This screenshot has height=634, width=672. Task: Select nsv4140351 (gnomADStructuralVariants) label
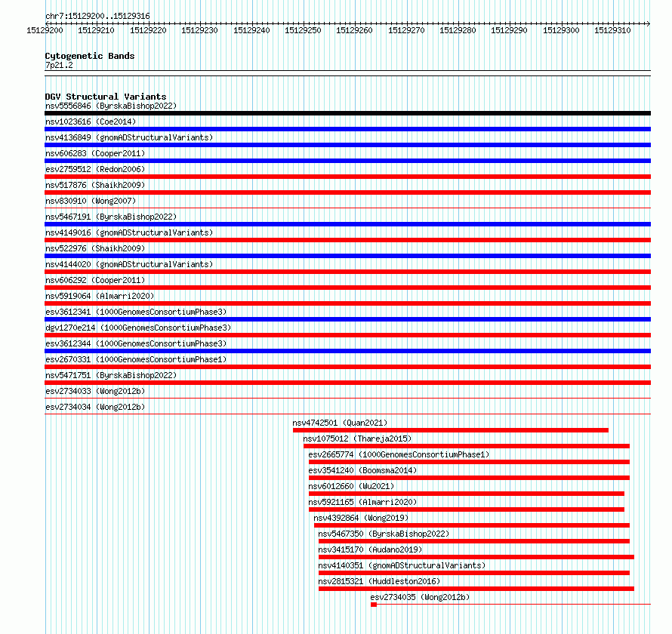(x=402, y=565)
